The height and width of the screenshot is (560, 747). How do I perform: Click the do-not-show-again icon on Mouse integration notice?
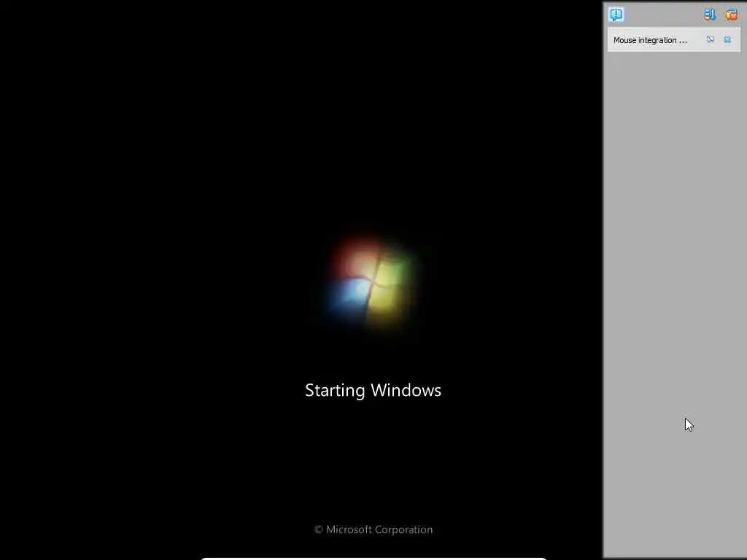pyautogui.click(x=711, y=39)
